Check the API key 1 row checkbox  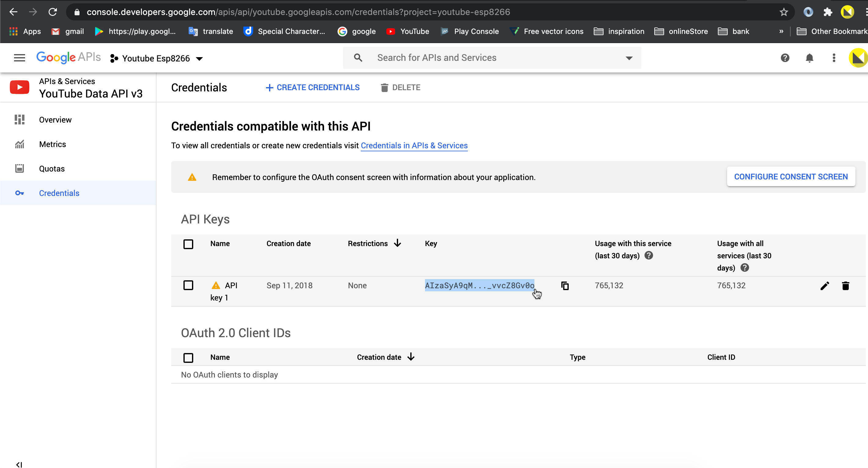point(188,286)
